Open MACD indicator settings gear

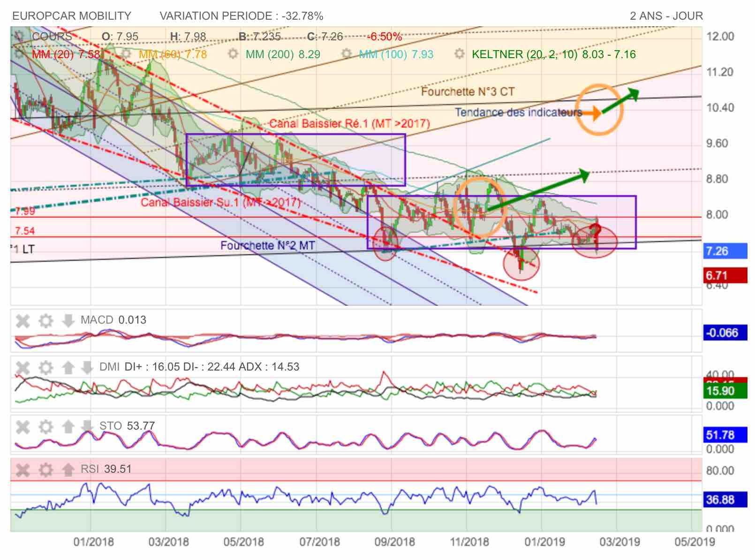coord(45,321)
